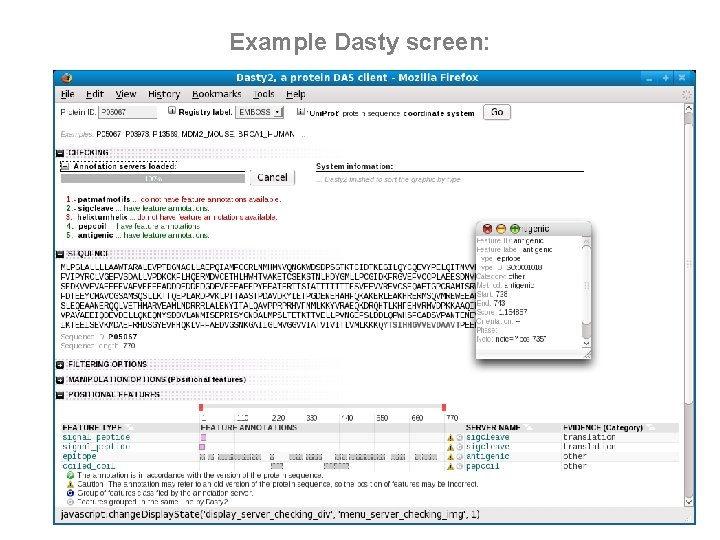Click the coiled_coil feature type link

pos(89,466)
